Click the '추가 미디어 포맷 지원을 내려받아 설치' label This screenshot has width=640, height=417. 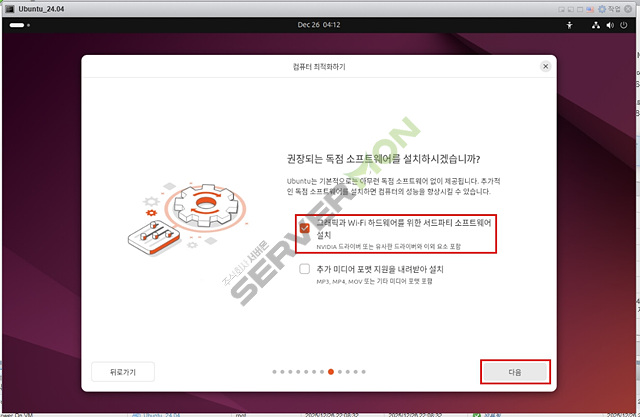(x=380, y=269)
